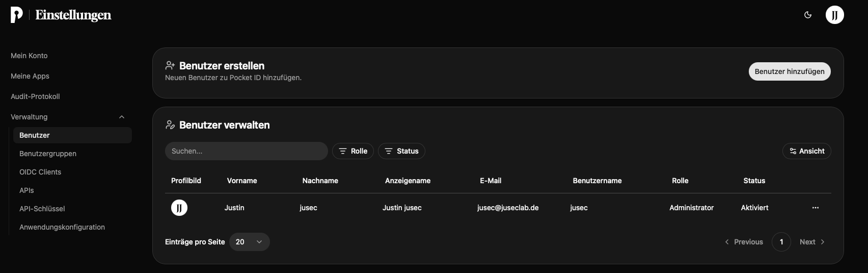This screenshot has width=868, height=273.
Task: Click the Benutzer hinzufügen button
Action: (790, 71)
